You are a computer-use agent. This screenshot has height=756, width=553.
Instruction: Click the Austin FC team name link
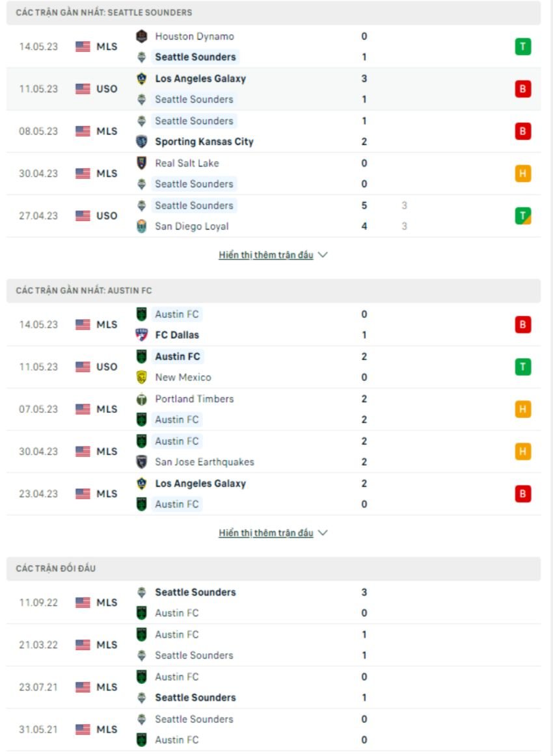[176, 314]
